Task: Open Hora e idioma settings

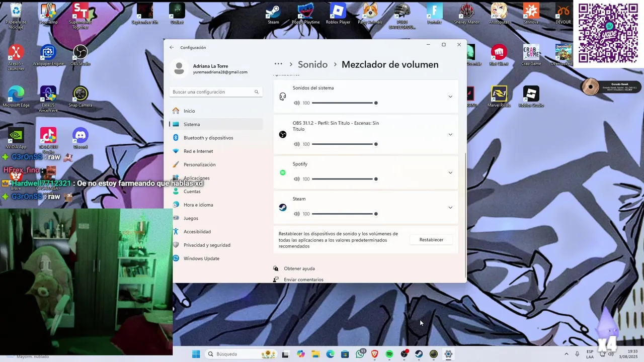Action: click(216, 205)
